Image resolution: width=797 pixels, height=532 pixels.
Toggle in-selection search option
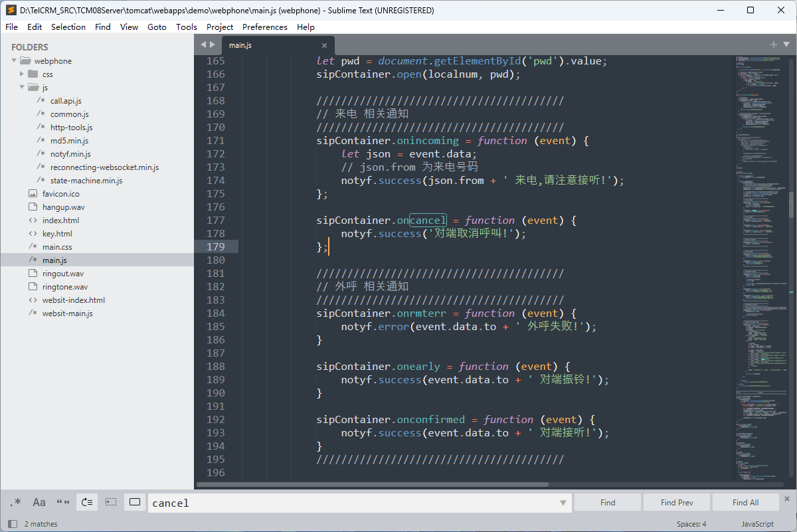pyautogui.click(x=111, y=503)
